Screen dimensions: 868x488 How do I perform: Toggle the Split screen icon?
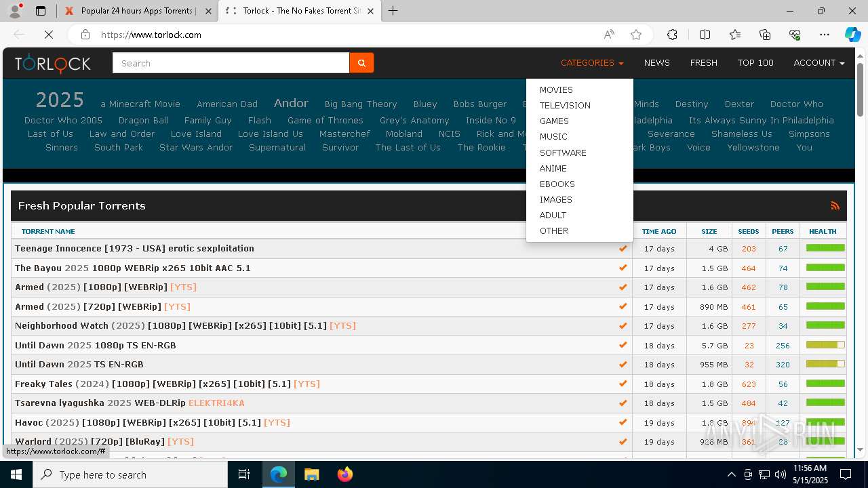pos(705,35)
